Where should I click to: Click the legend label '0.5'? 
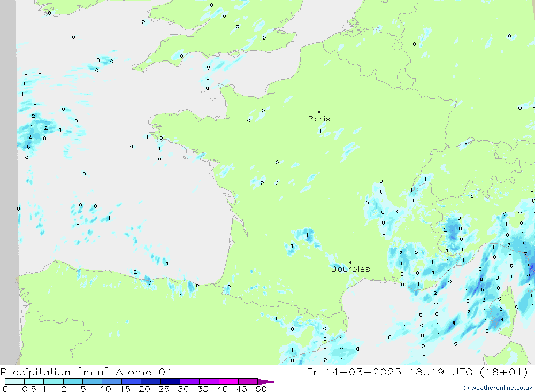[x=29, y=389]
